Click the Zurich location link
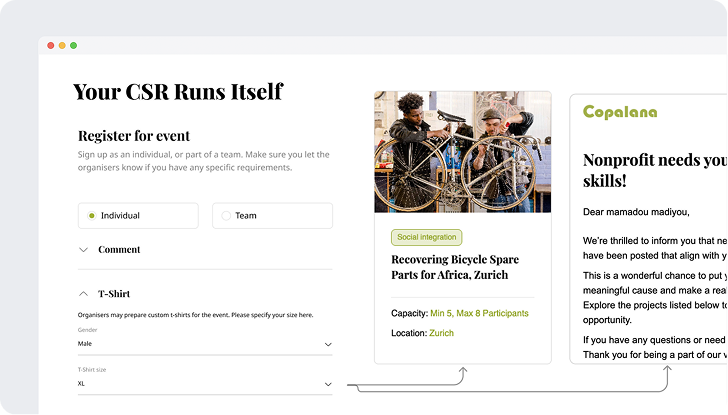Viewport: 728px width, 415px height. (441, 333)
